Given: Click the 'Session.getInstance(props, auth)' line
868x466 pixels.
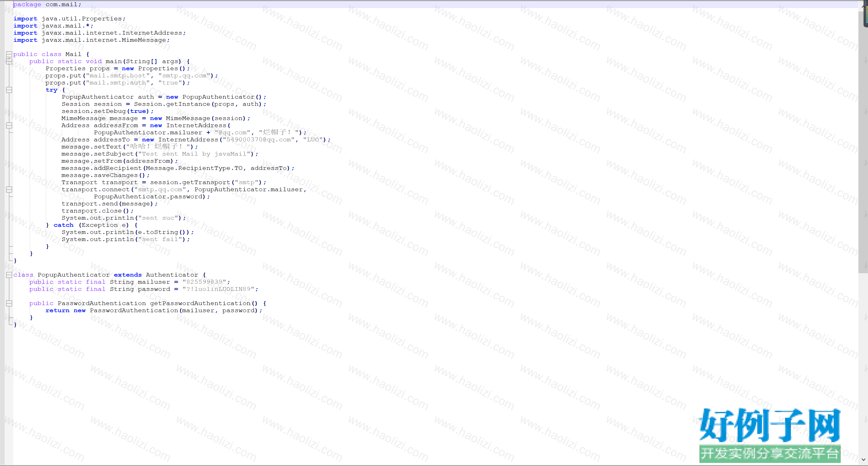Looking at the screenshot, I should [164, 104].
